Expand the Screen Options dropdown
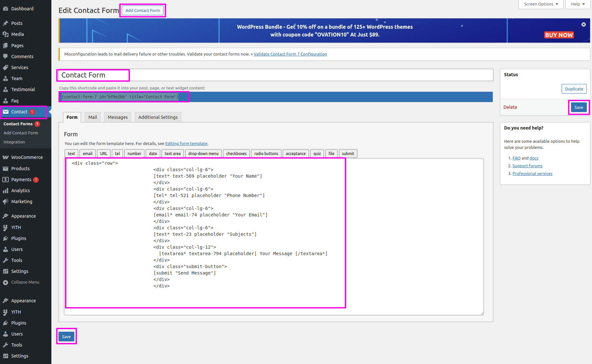Image resolution: width=592 pixels, height=364 pixels. (x=541, y=4)
